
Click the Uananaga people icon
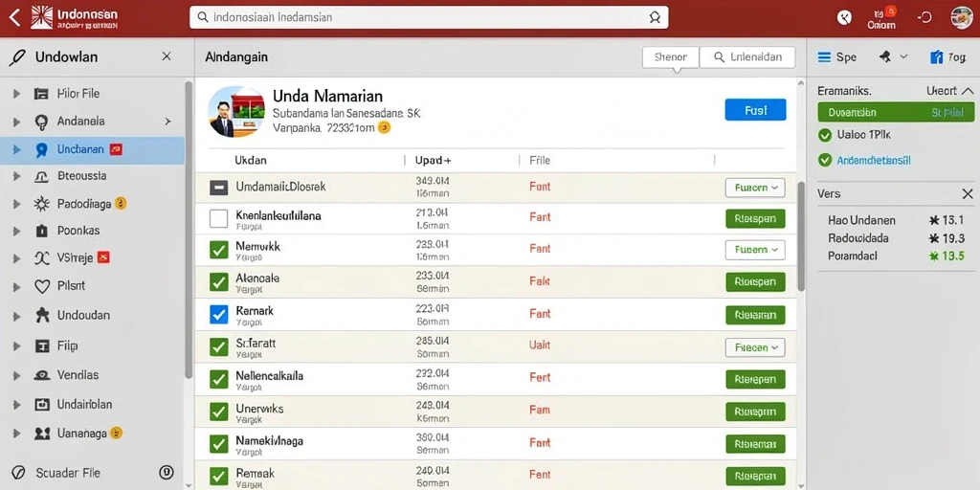41,434
